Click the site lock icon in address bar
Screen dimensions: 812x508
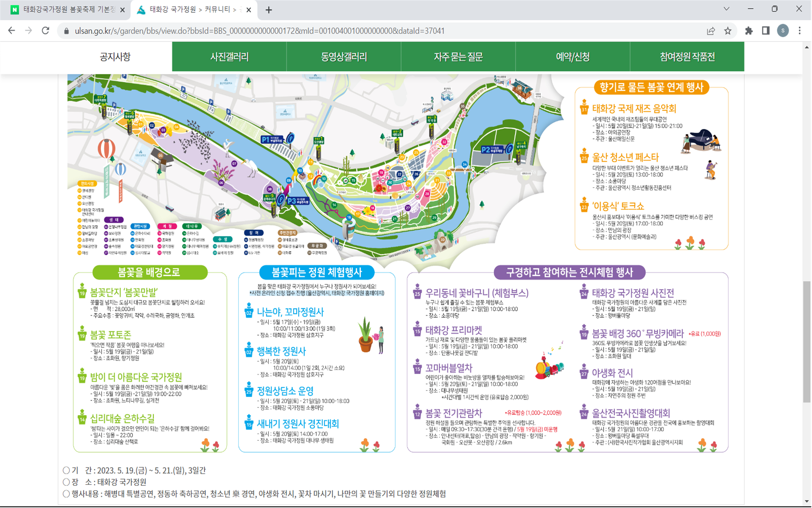66,31
